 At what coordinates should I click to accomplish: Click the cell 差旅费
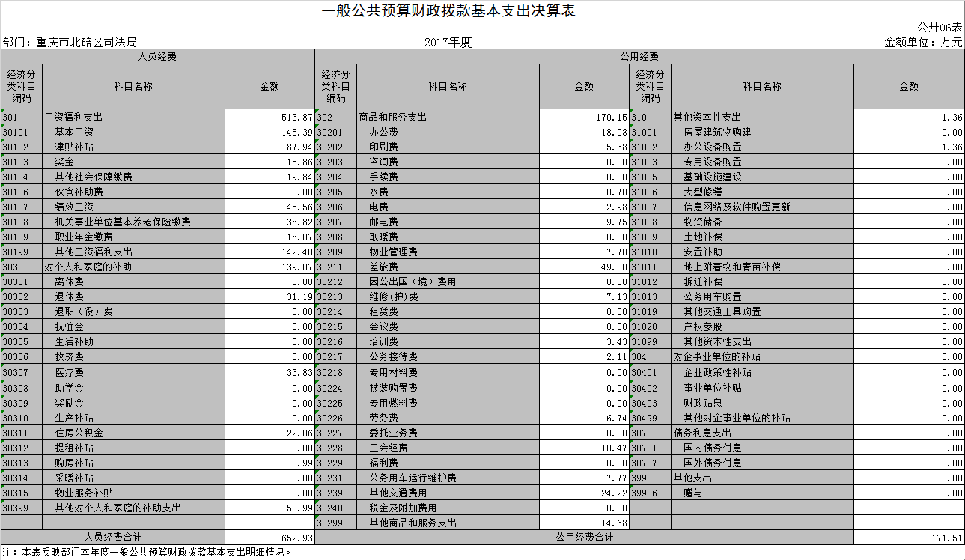(x=448, y=267)
